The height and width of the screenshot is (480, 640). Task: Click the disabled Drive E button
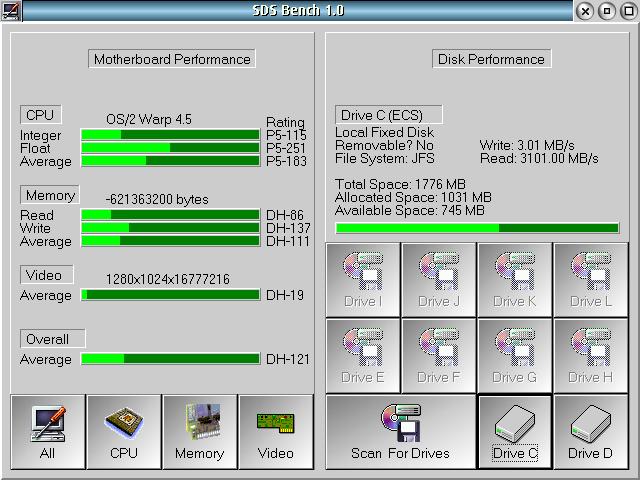363,355
